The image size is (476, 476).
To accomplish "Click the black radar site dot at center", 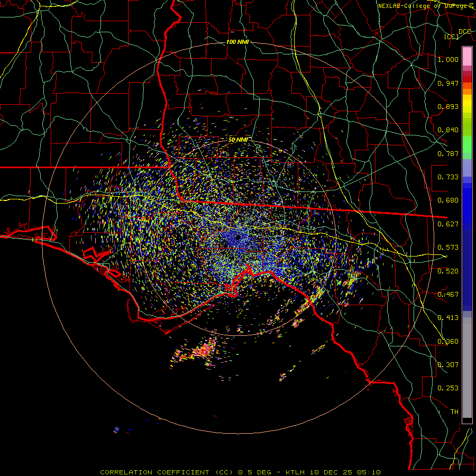I will pos(238,237).
